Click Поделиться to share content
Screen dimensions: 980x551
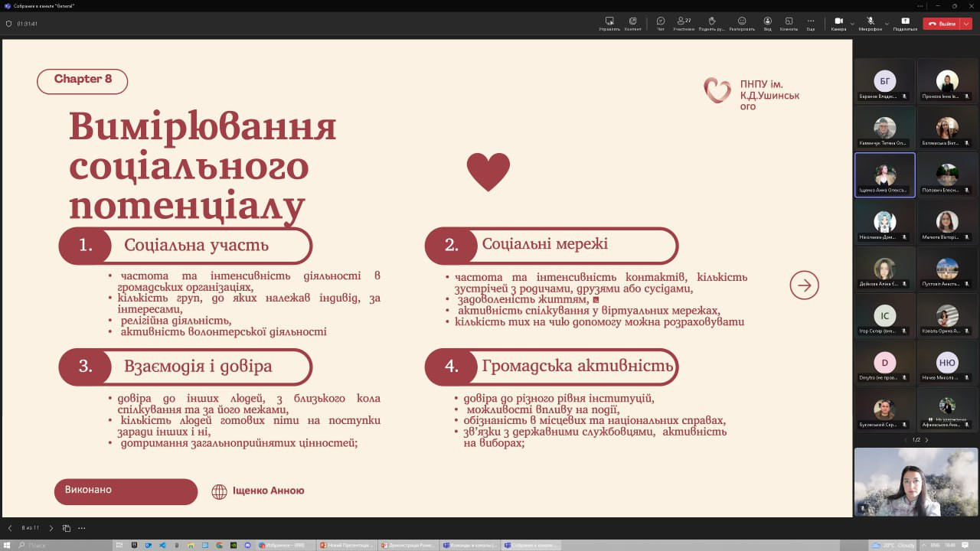point(905,24)
